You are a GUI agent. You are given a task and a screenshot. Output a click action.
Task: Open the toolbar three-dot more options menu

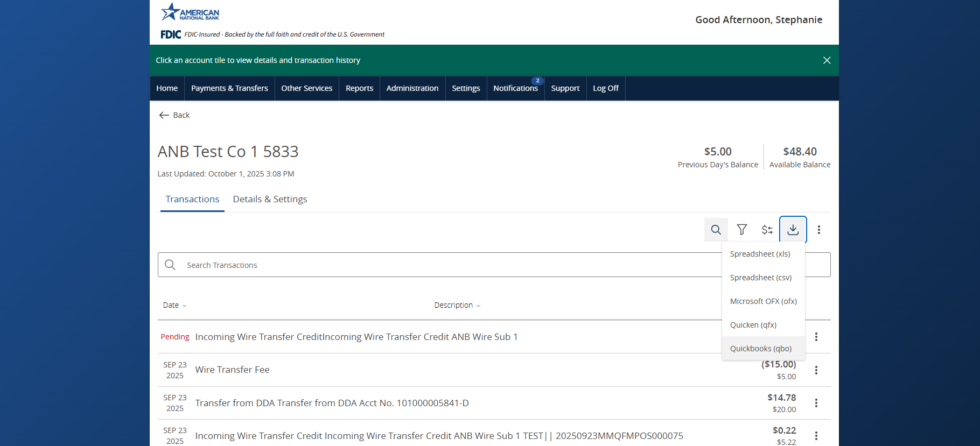click(x=818, y=230)
